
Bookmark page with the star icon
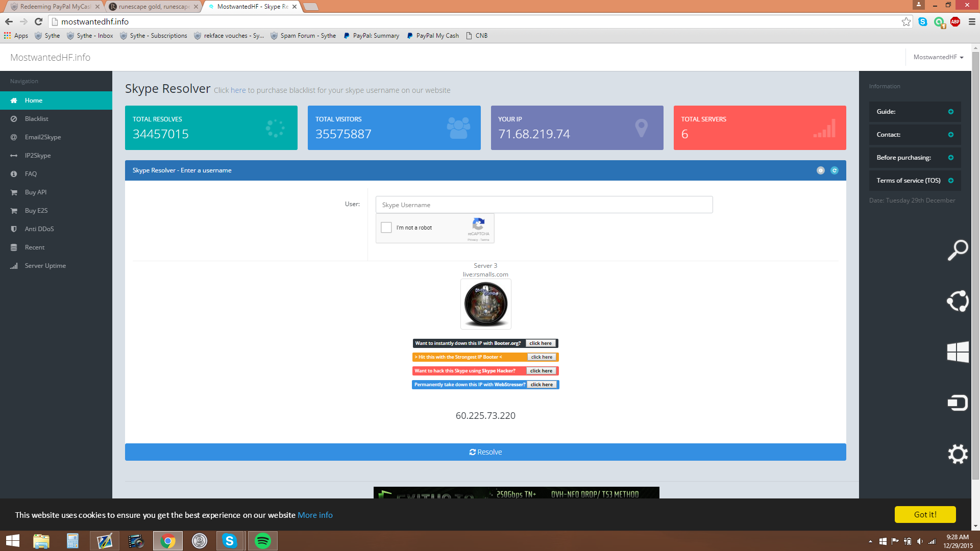[906, 21]
